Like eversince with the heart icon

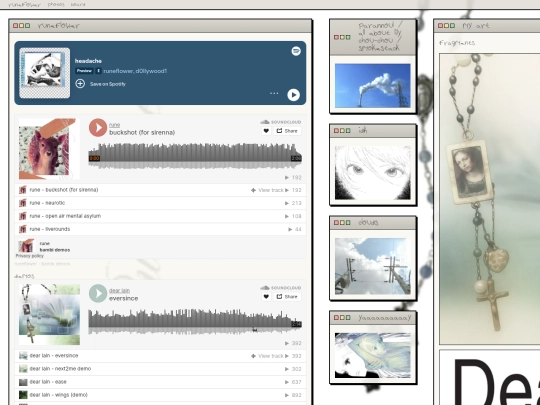pyautogui.click(x=266, y=297)
